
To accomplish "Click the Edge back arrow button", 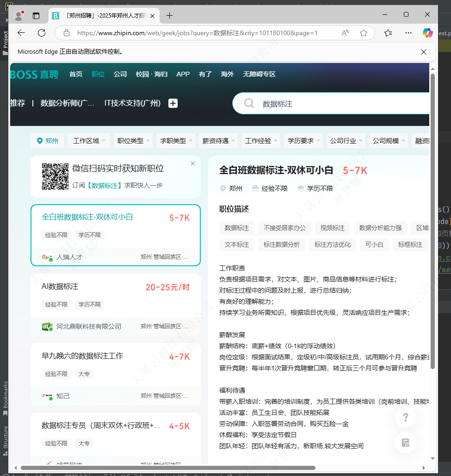I will [x=21, y=33].
